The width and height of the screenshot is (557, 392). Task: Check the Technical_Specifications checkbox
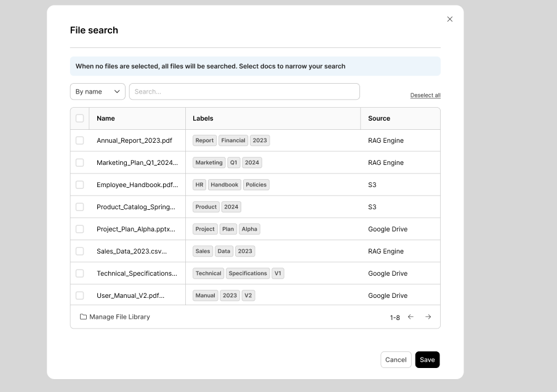pyautogui.click(x=79, y=273)
